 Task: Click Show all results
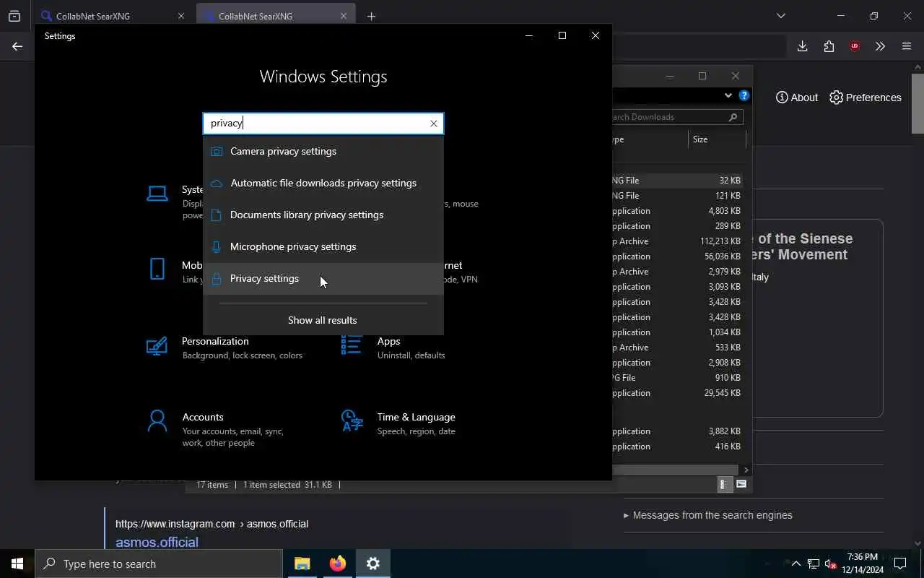coord(323,320)
